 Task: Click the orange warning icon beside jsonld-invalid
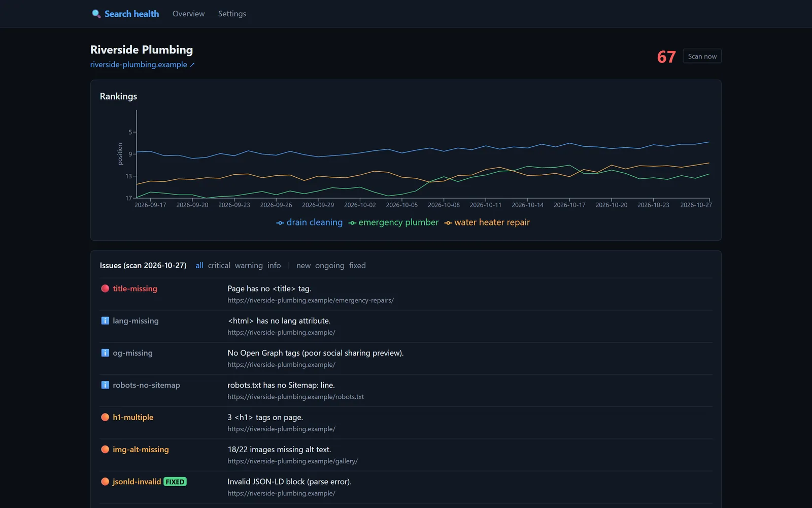105,482
